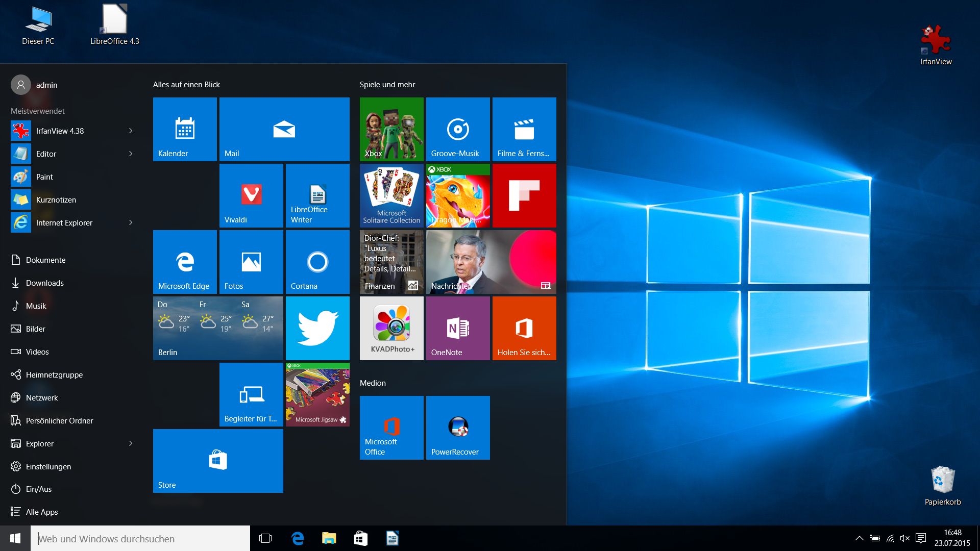Open the Microsoft Edge tile
Viewport: 980px width, 551px height.
click(x=185, y=262)
